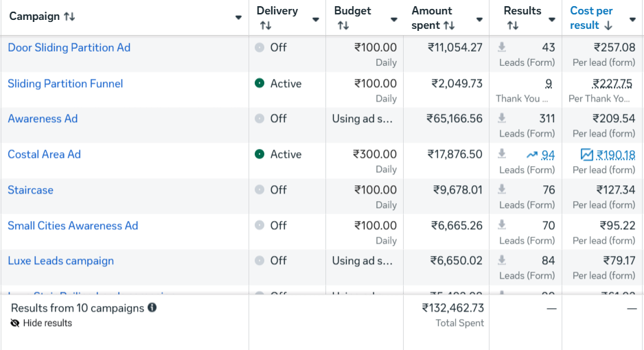Open the Amount spent column dropdown arrow
This screenshot has width=644, height=350.
[x=478, y=19]
